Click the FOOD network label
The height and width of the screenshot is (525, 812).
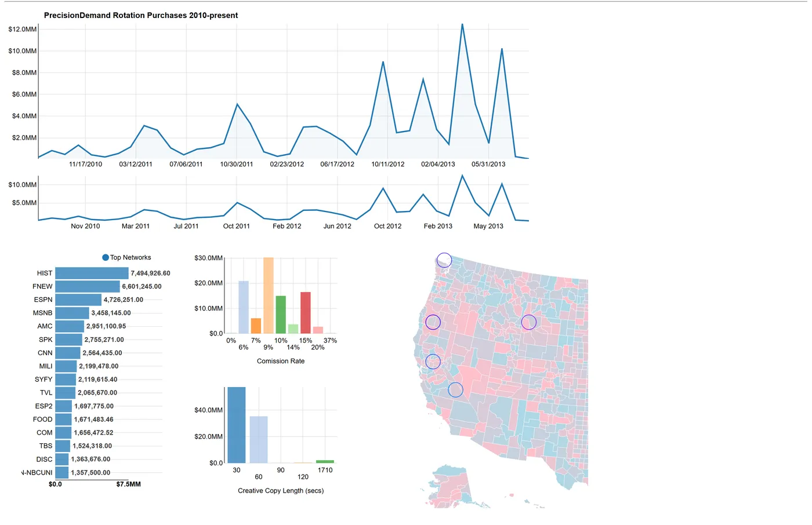(42, 420)
